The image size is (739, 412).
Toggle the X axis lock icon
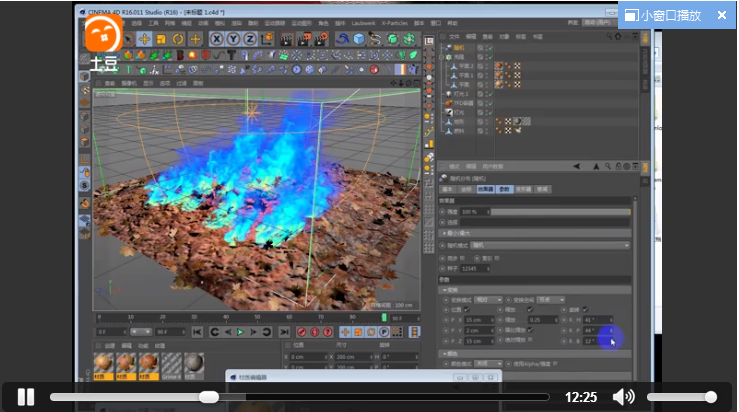(216, 39)
